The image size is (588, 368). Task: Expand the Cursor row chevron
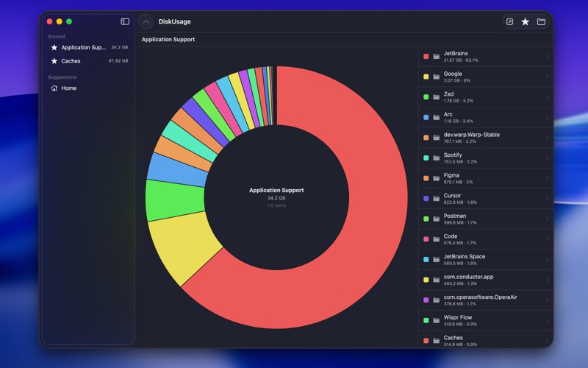pyautogui.click(x=547, y=198)
